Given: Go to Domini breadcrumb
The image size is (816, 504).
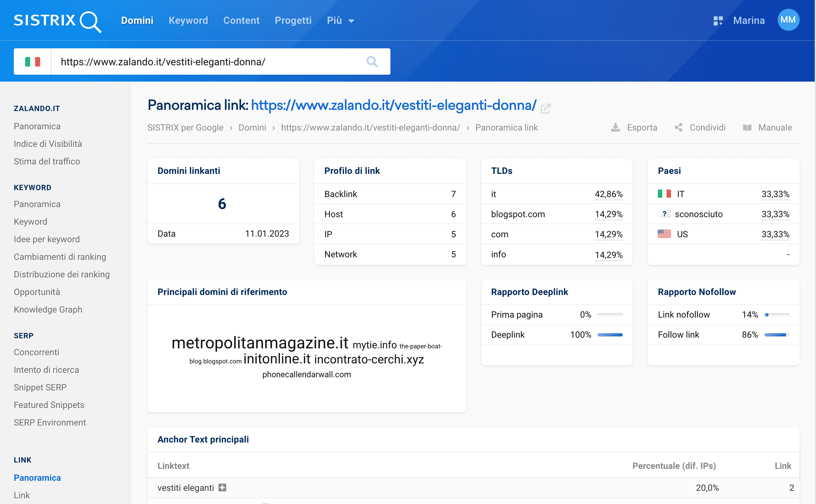Looking at the screenshot, I should 252,128.
